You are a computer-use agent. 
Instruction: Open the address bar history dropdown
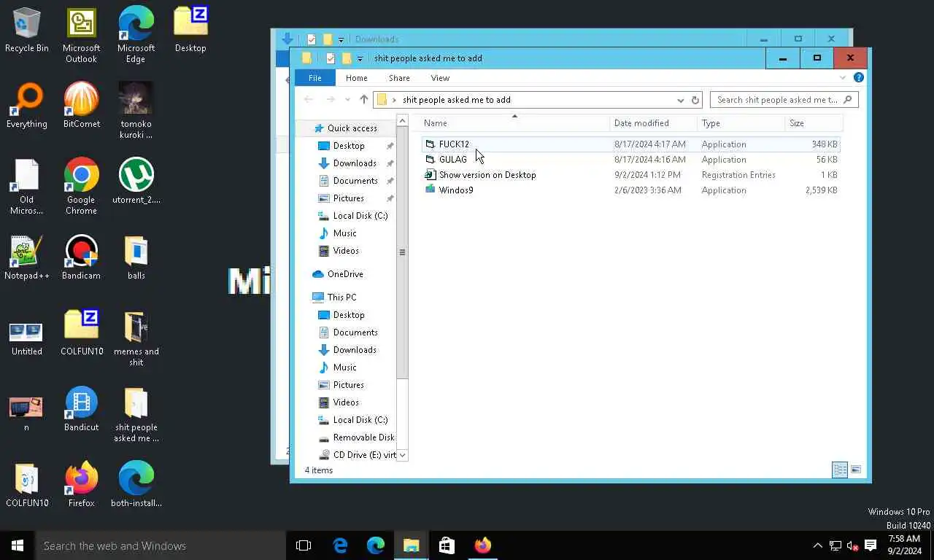[680, 100]
